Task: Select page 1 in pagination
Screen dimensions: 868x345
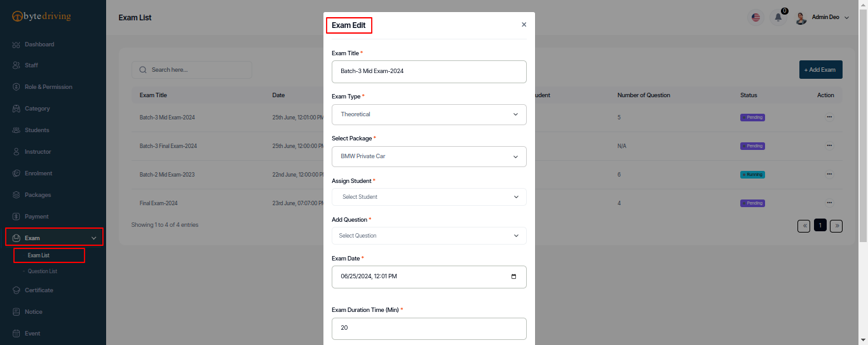Action: coord(820,226)
